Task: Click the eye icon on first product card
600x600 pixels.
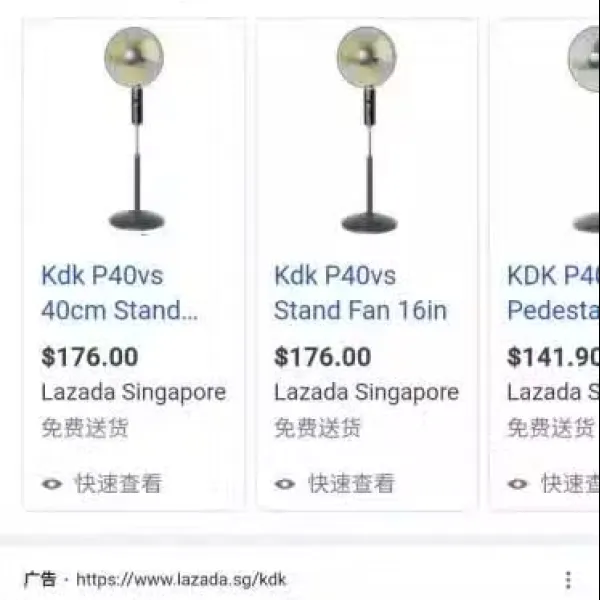Action: pos(52,484)
